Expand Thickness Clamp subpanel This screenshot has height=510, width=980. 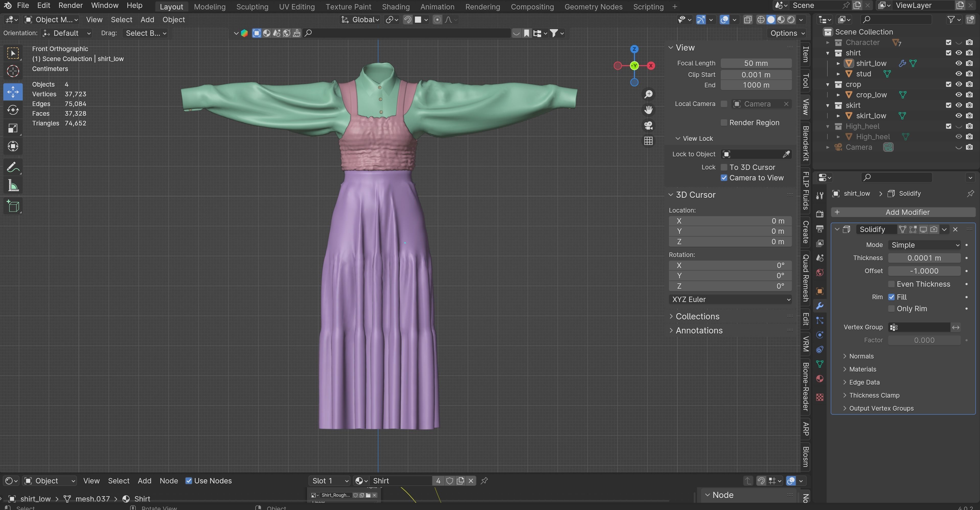click(x=874, y=395)
